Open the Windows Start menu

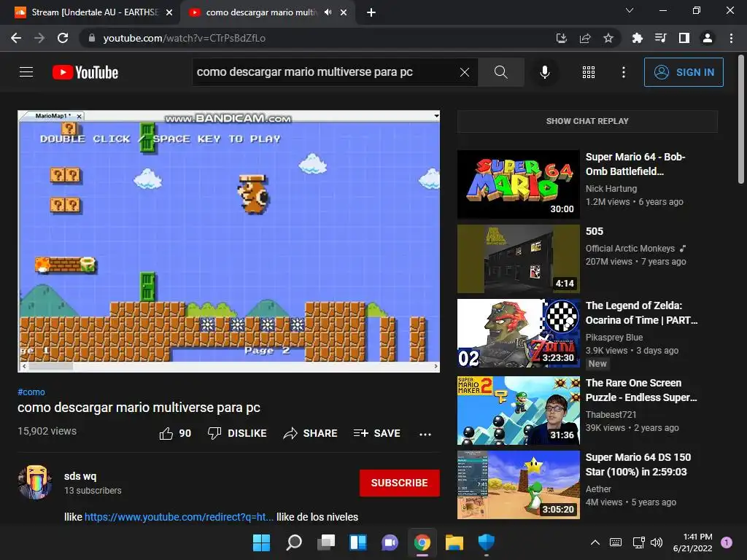click(261, 542)
